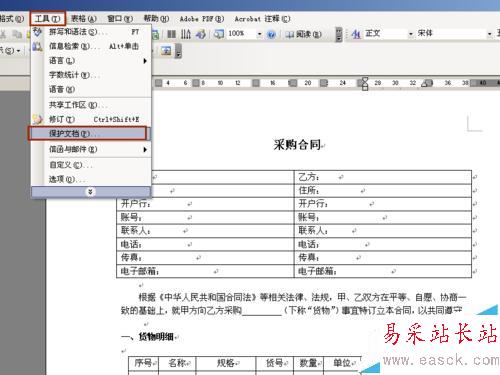Select 字数统计 (Word Count) menu entry

pos(91,75)
